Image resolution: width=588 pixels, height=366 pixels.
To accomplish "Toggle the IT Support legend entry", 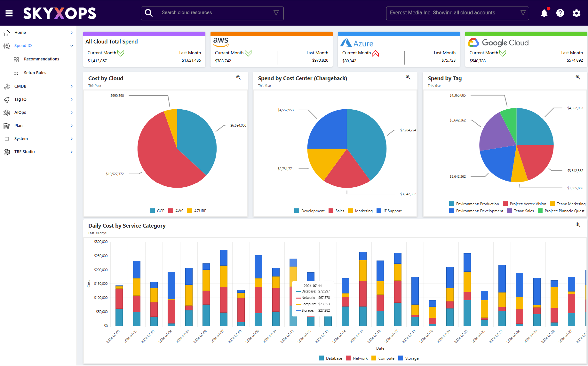I will coord(389,211).
